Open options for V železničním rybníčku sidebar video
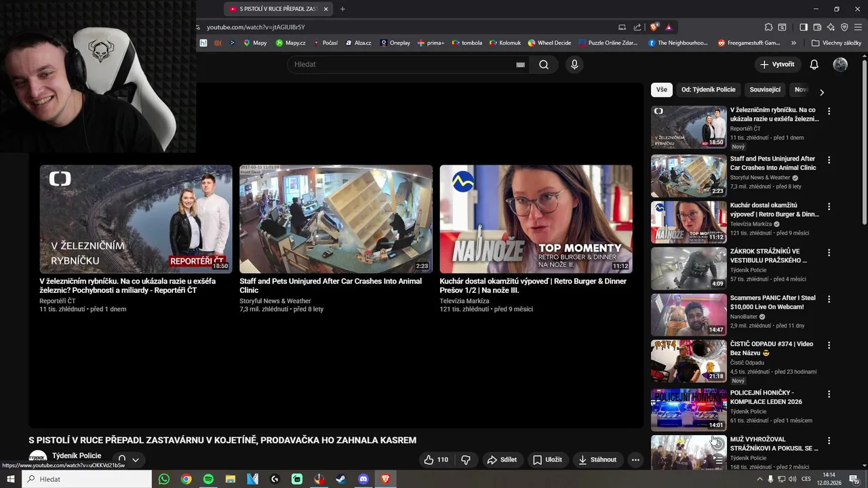This screenshot has height=488, width=868. (829, 111)
